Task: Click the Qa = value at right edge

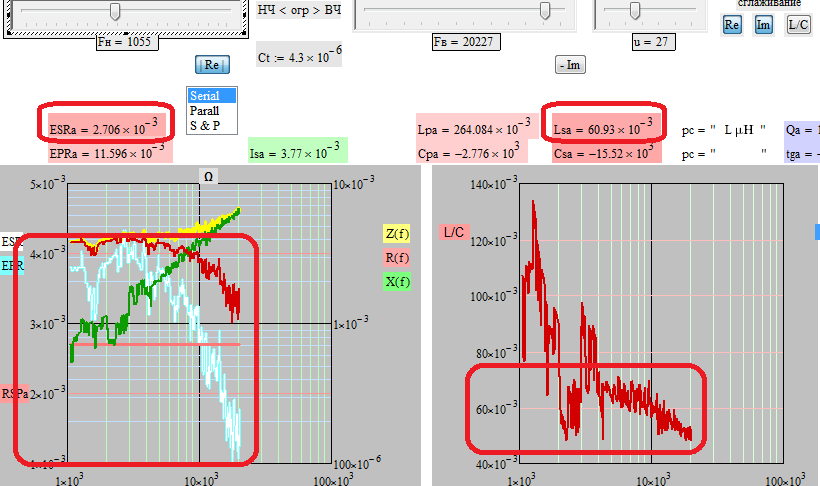Action: 802,129
